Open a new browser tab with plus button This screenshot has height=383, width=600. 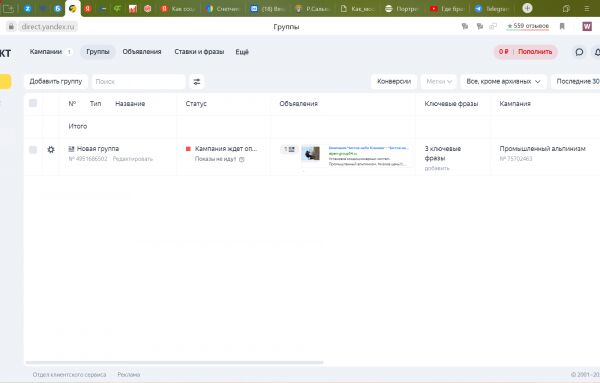tap(527, 8)
